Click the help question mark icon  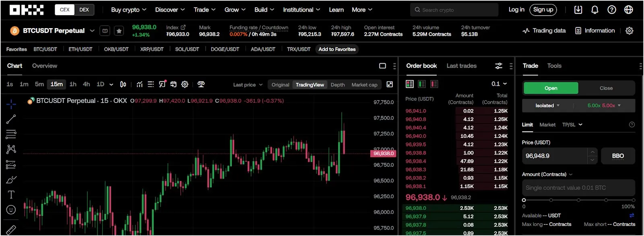(x=612, y=10)
